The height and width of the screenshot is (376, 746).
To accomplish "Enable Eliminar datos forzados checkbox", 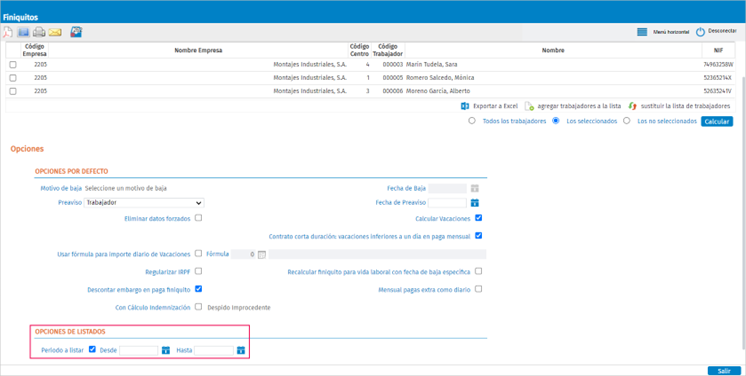I will pos(198,218).
